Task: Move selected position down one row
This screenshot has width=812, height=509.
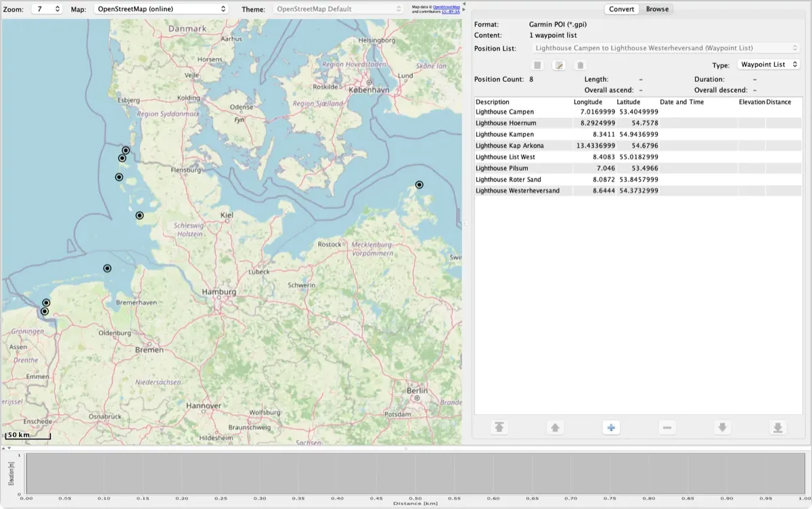Action: 723,428
